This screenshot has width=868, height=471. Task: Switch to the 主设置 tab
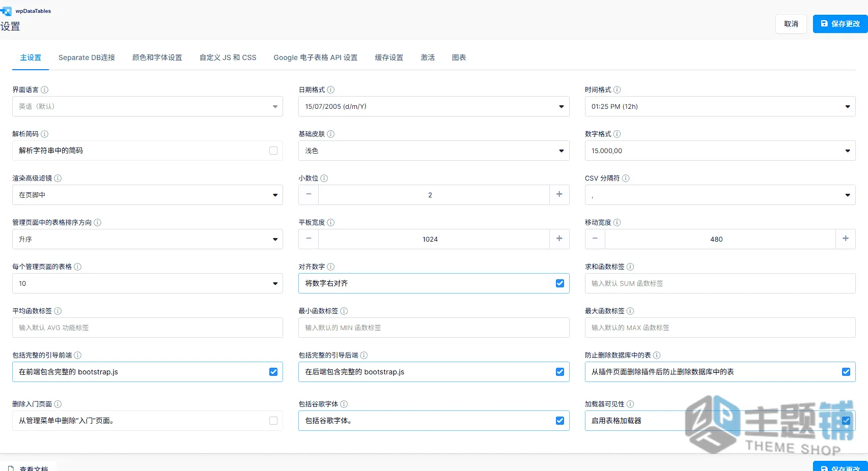point(31,57)
